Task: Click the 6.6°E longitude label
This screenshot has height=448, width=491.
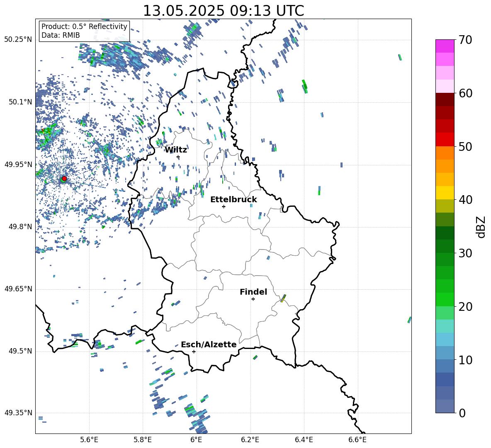Action: [357, 440]
